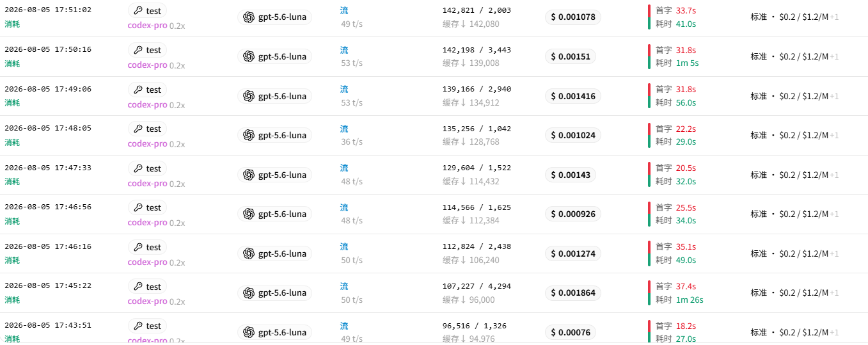Click the token count 112,824 / 2,438
The image size is (868, 345).
(x=477, y=246)
